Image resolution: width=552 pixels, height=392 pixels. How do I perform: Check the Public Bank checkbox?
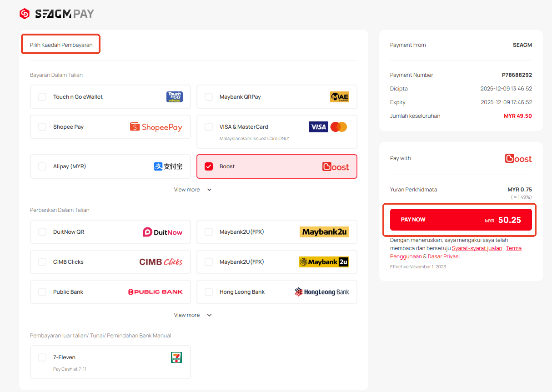(42, 292)
